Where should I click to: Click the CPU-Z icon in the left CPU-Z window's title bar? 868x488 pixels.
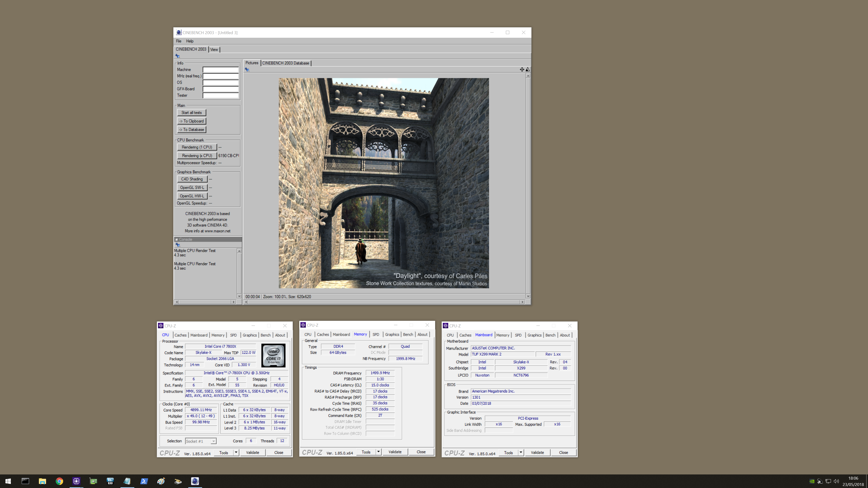tap(161, 326)
